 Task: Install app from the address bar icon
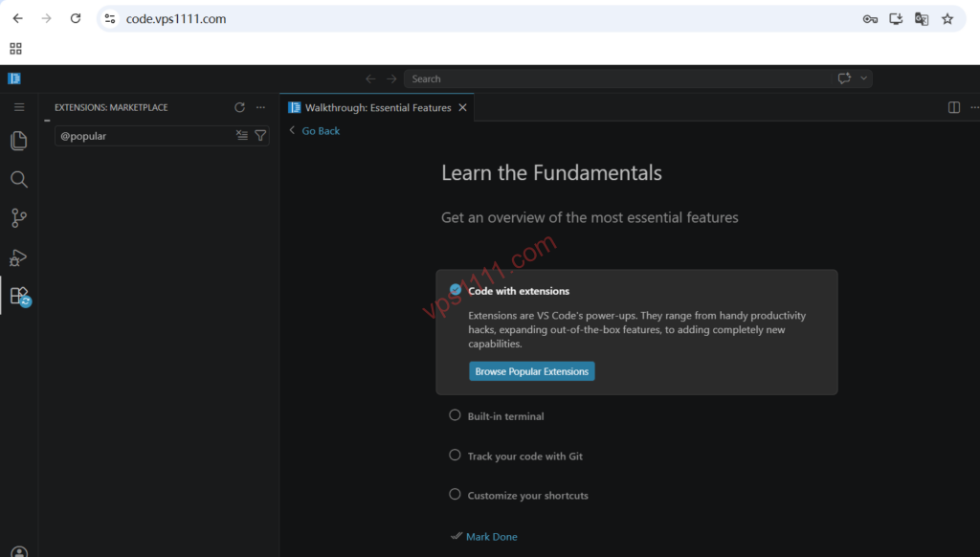(896, 19)
